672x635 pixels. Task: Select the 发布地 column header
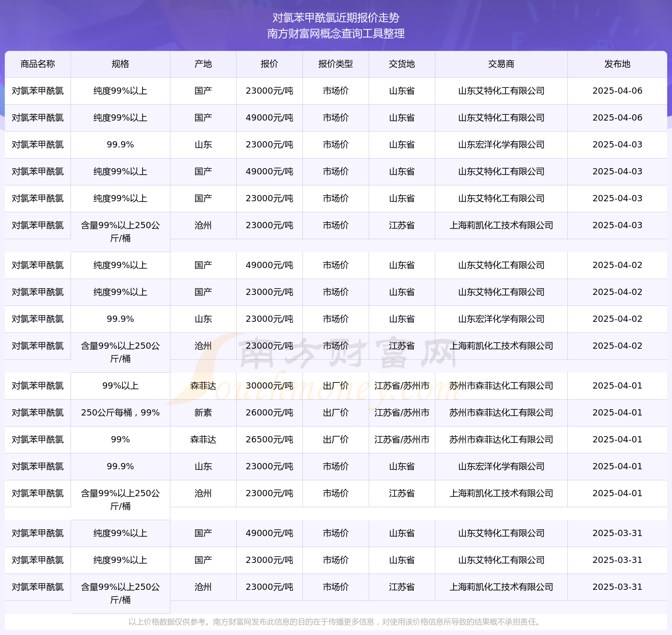click(617, 64)
